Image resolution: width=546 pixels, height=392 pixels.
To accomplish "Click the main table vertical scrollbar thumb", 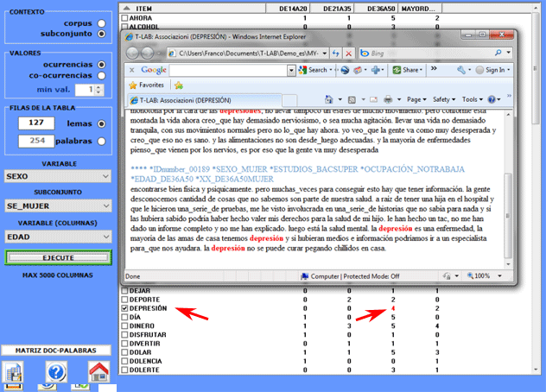I will [536, 68].
